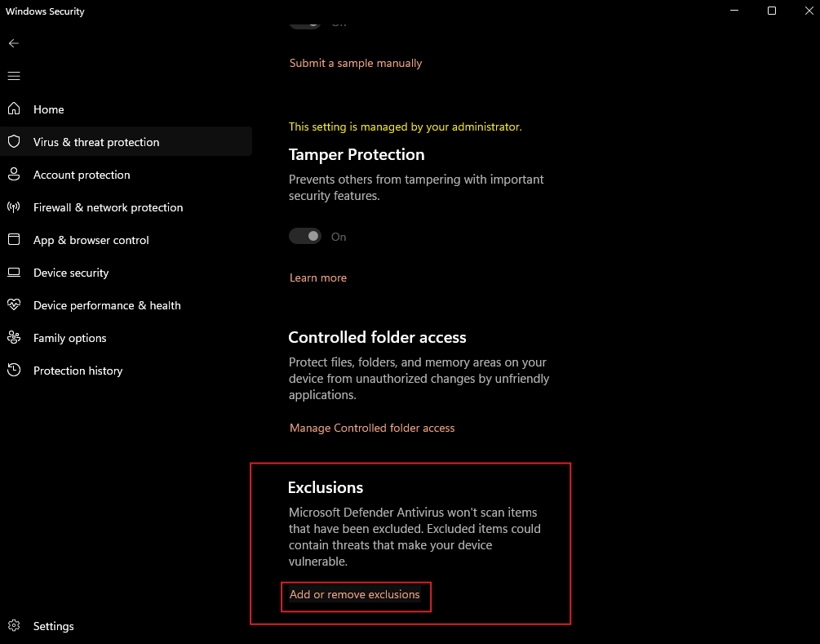Click the App & browser control window icon
This screenshot has height=644, width=820.
14,240
